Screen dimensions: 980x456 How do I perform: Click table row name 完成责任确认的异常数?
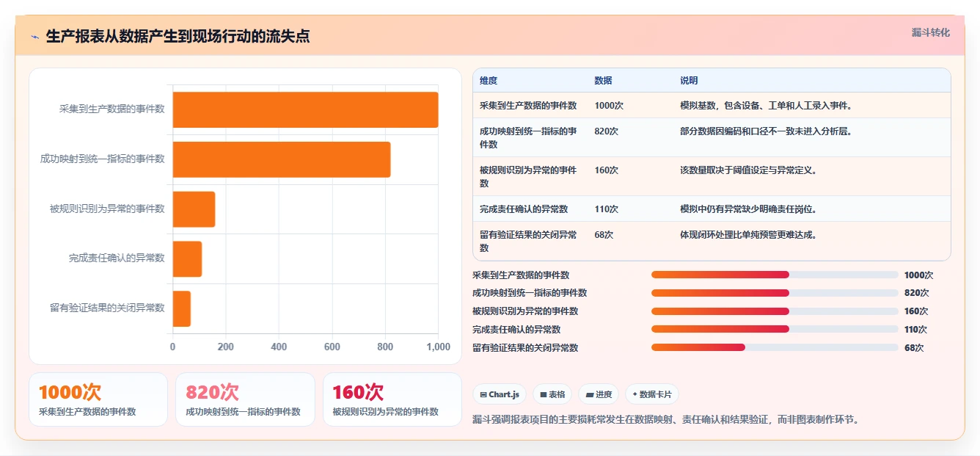[524, 209]
